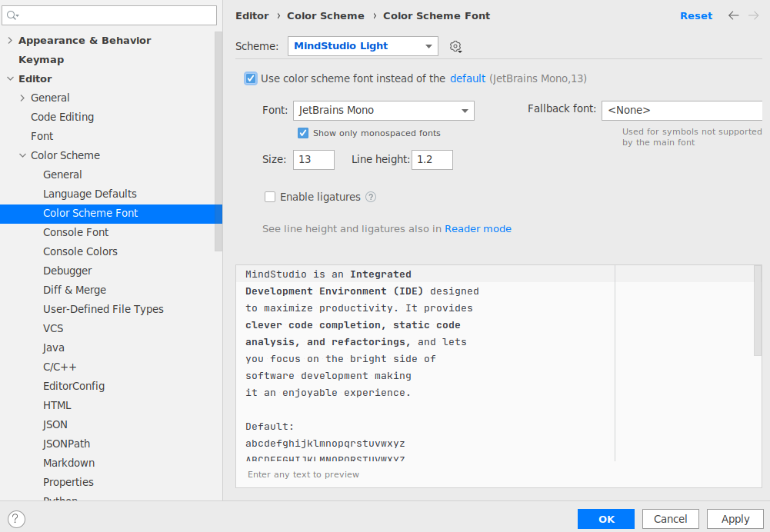The width and height of the screenshot is (770, 532).
Task: Click the OK button
Action: tap(606, 519)
